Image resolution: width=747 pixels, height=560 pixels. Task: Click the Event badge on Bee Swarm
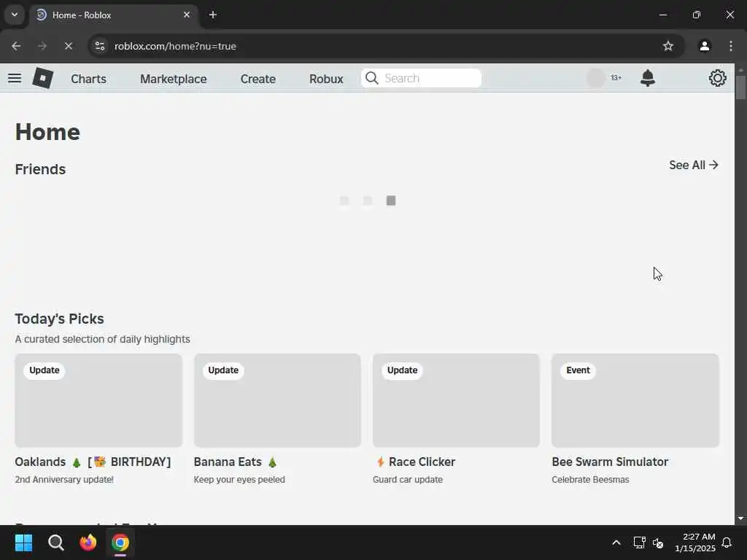click(578, 370)
